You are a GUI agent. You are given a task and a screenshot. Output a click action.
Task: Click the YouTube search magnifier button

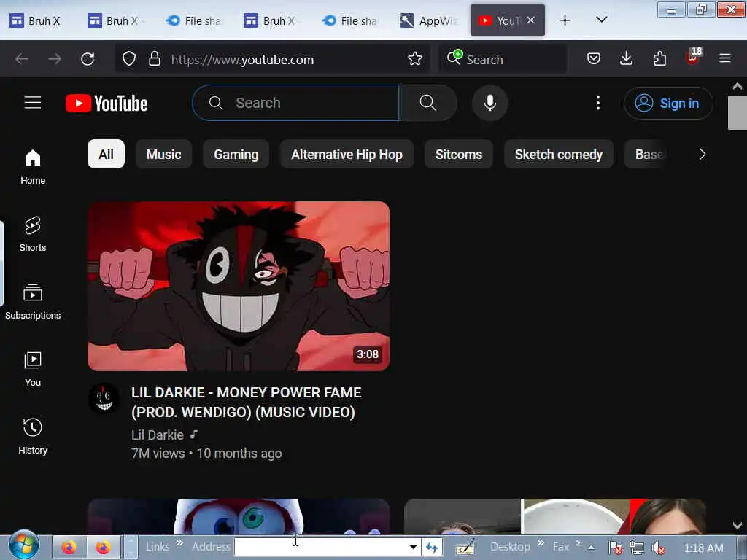(427, 103)
